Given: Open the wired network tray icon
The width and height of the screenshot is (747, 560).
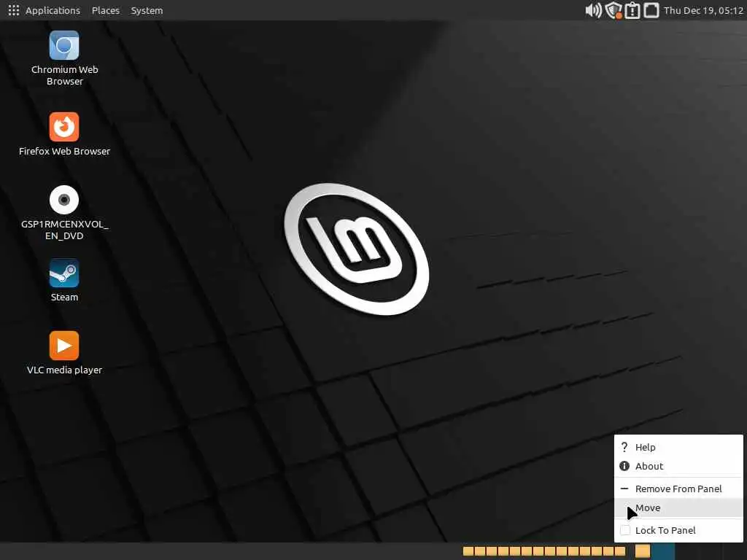Looking at the screenshot, I should 651,10.
